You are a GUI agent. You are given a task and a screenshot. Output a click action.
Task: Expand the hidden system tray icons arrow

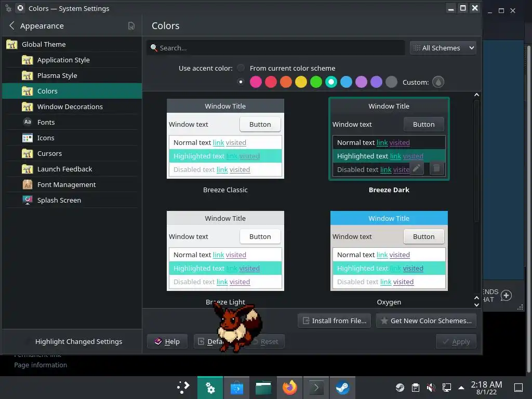coord(461,388)
